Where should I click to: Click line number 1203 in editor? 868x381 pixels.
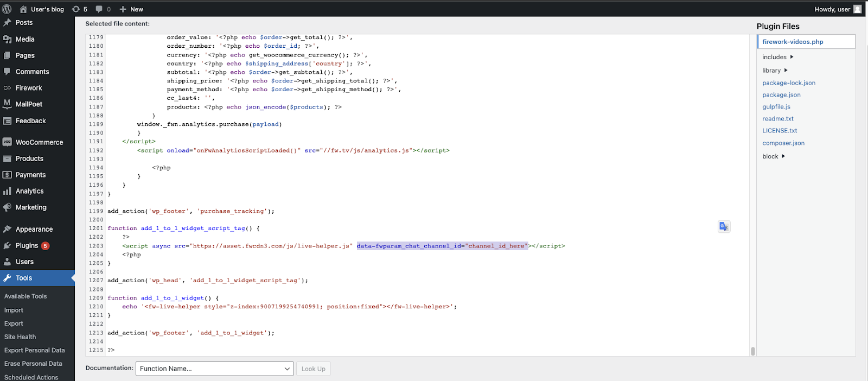[x=96, y=246]
